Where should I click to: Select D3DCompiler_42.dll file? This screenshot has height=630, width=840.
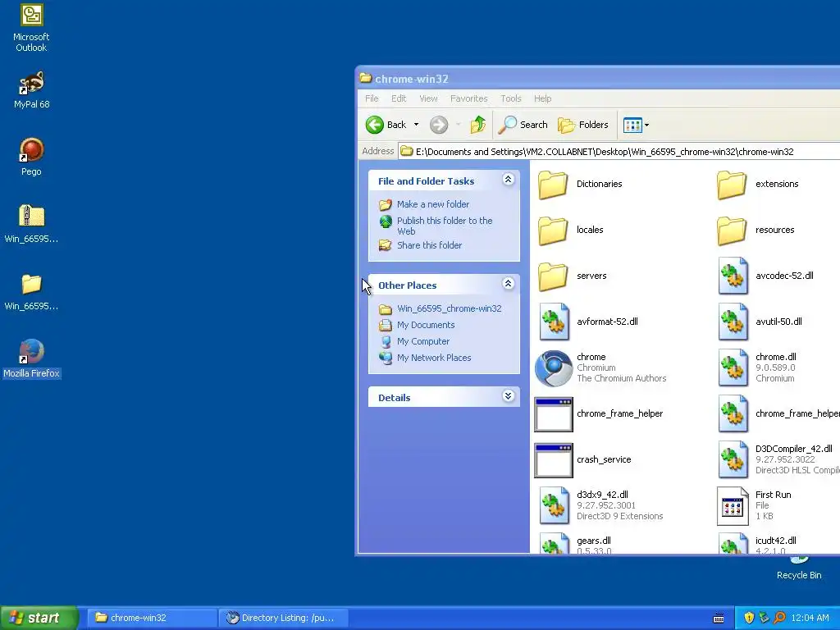(x=778, y=460)
